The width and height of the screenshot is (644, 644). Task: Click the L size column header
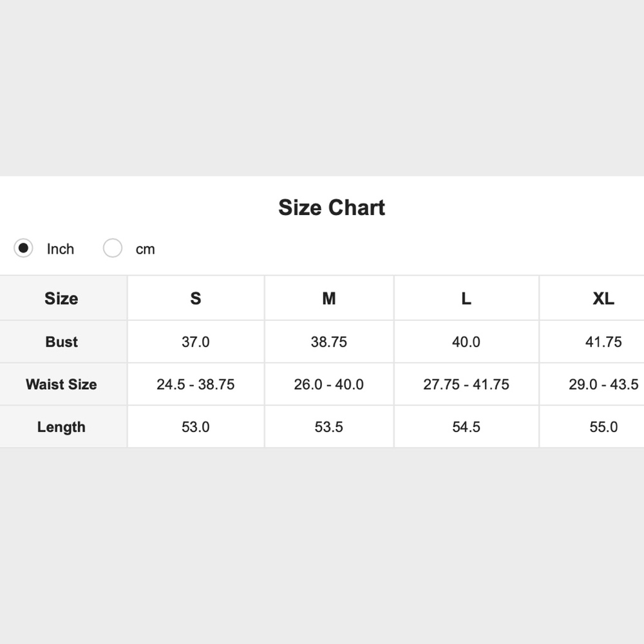tap(466, 298)
